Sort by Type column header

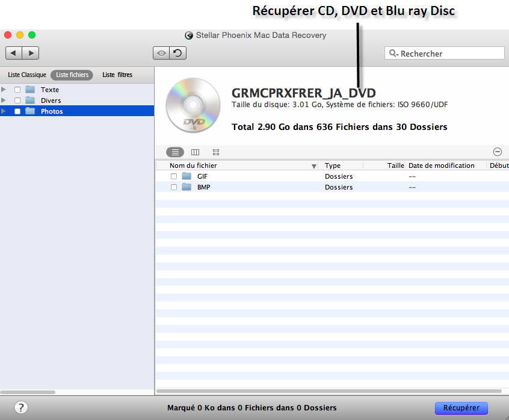tap(341, 165)
